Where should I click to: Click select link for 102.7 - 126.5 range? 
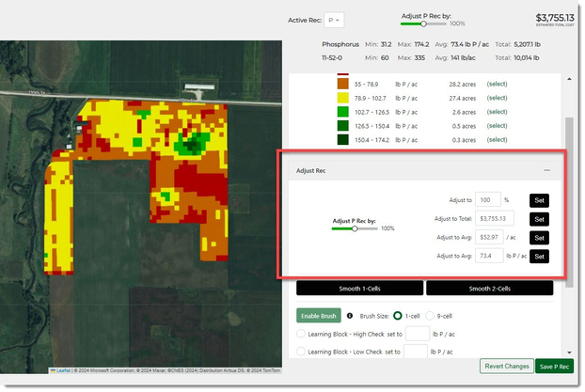coord(497,112)
